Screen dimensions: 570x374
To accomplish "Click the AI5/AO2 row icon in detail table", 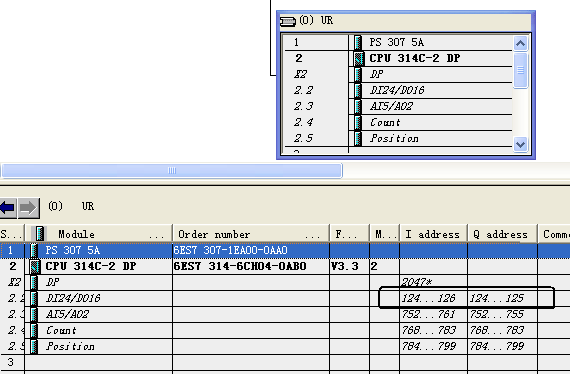I will pyautogui.click(x=34, y=314).
